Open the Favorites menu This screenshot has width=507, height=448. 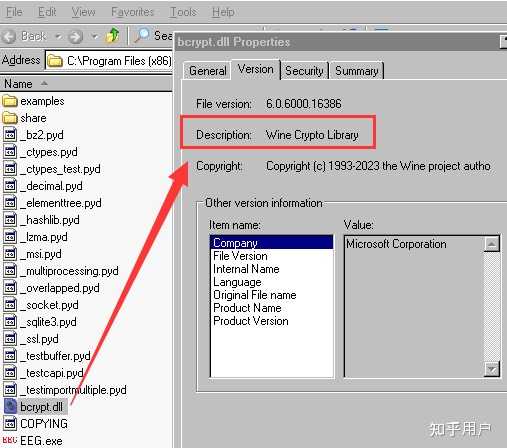coord(132,12)
